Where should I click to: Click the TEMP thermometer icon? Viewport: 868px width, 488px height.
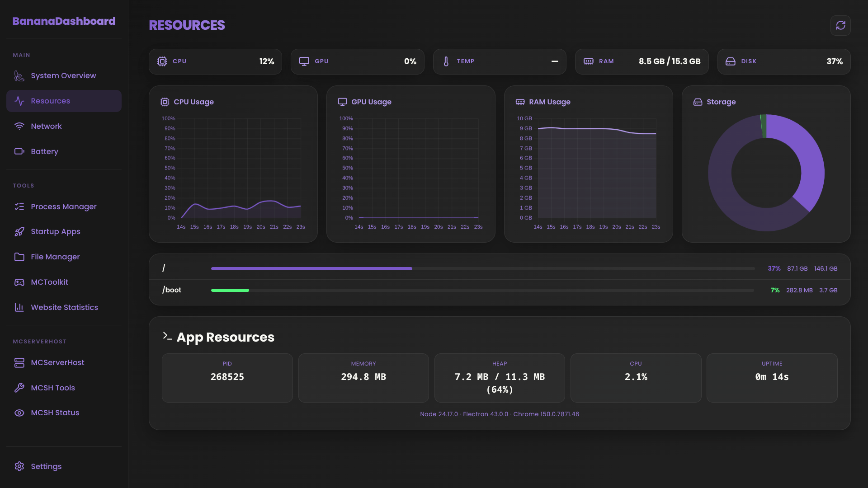tap(446, 61)
